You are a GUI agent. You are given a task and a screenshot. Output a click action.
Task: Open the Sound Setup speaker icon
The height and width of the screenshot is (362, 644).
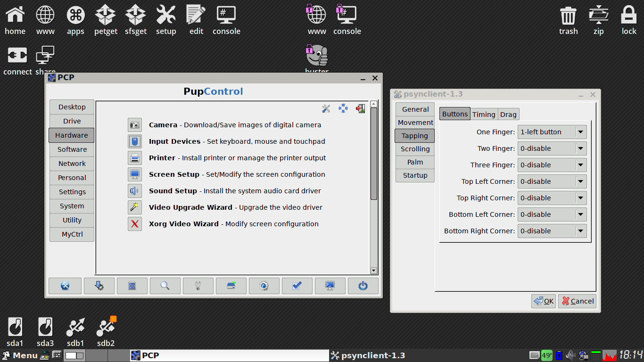[135, 191]
